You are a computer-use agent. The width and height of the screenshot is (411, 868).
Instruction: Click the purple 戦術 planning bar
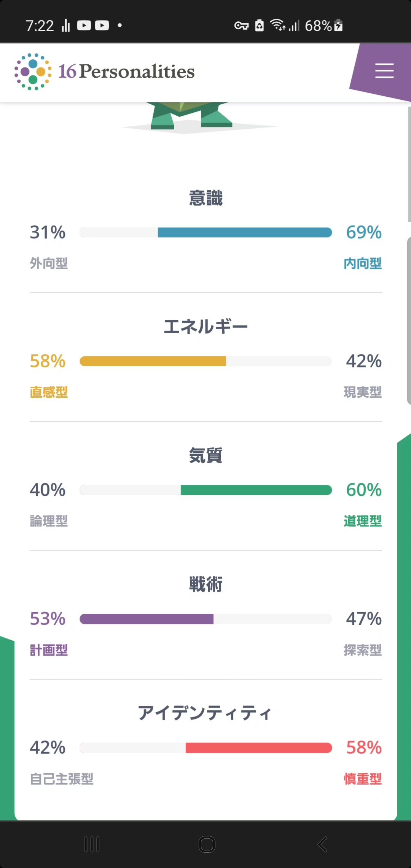(x=147, y=619)
